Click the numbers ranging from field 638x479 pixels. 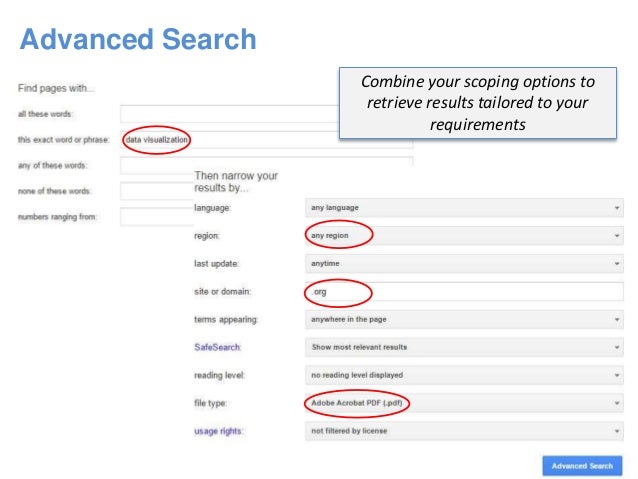(x=155, y=216)
